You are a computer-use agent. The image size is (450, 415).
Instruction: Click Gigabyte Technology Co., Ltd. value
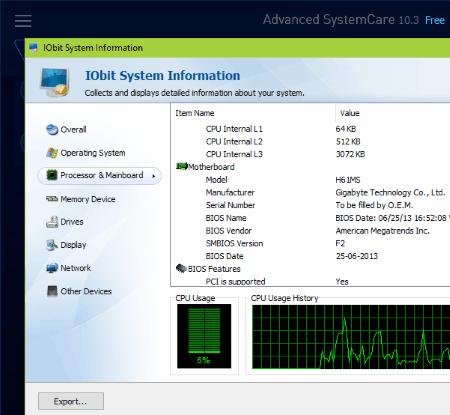coord(390,193)
